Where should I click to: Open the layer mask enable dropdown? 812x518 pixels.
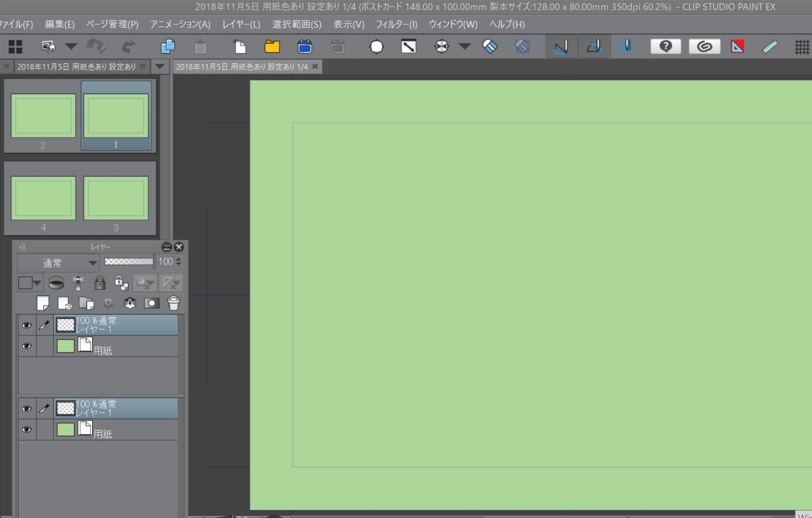click(x=145, y=283)
